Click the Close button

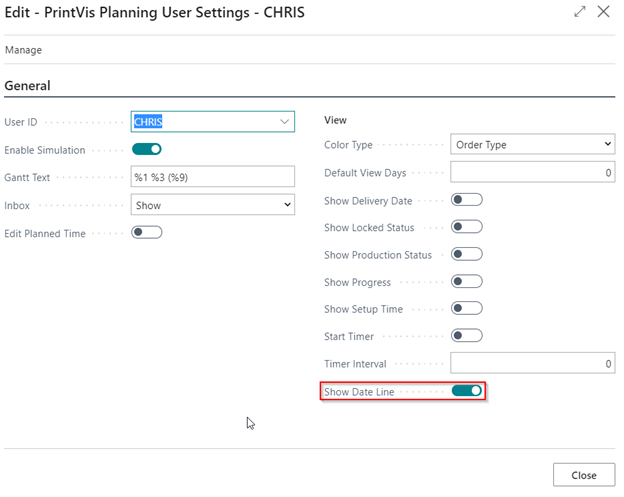pos(584,475)
